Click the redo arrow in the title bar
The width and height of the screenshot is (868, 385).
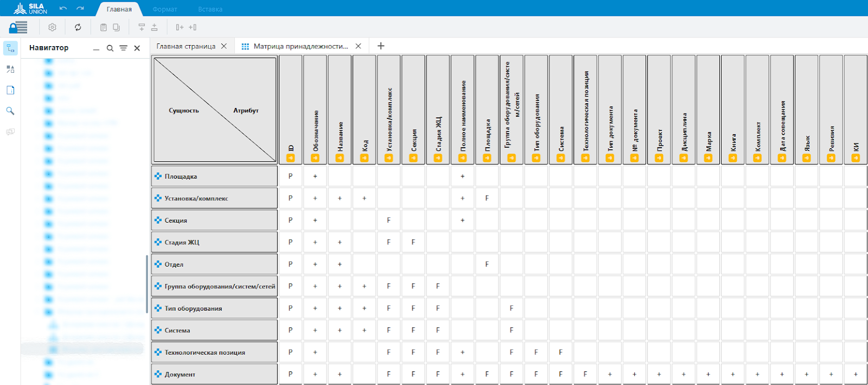coord(80,9)
